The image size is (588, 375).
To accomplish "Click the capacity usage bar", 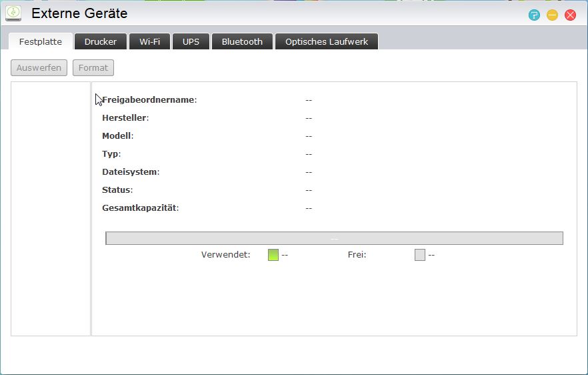I will [x=334, y=238].
